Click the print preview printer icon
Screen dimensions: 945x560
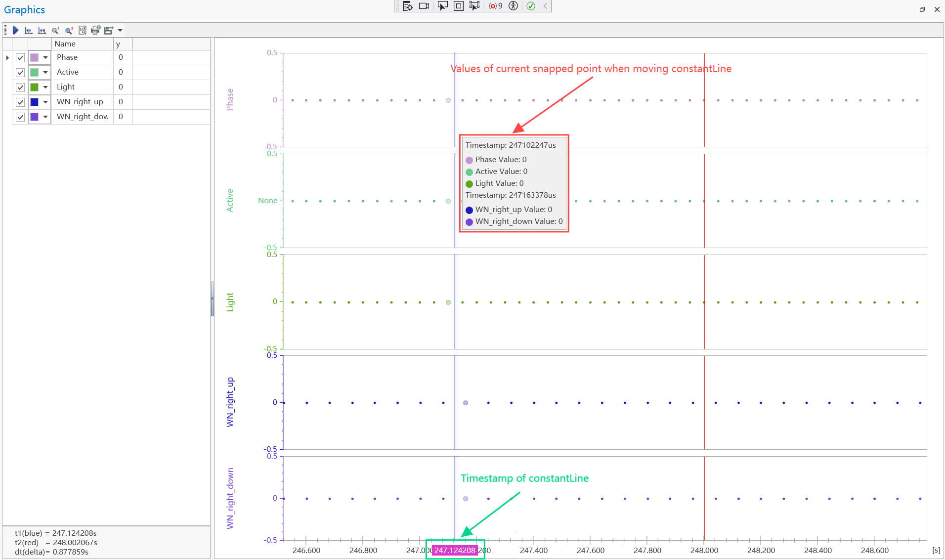95,30
